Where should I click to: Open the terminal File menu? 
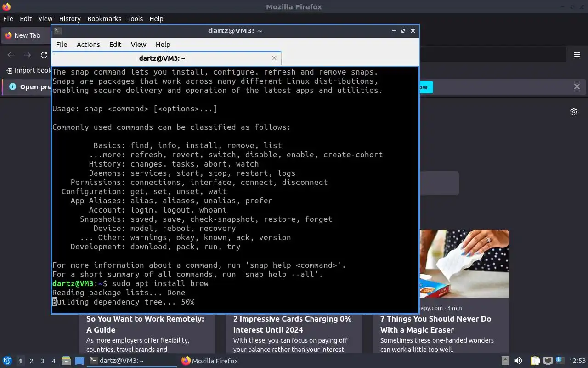coord(62,45)
